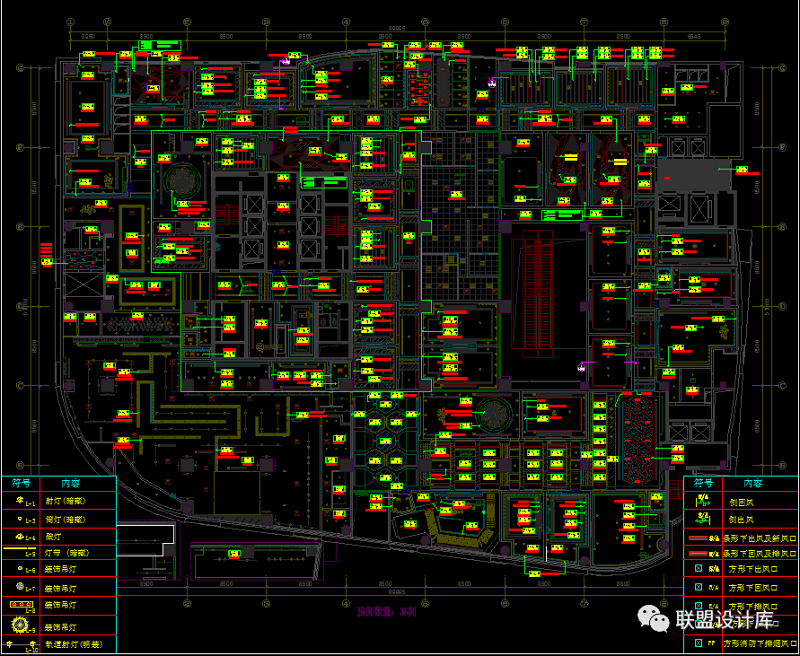Click the magenta text below the floor plan

click(386, 611)
